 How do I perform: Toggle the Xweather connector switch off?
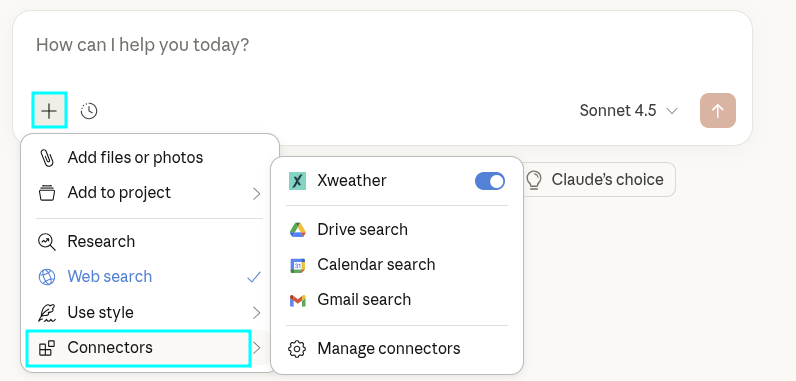pos(489,181)
